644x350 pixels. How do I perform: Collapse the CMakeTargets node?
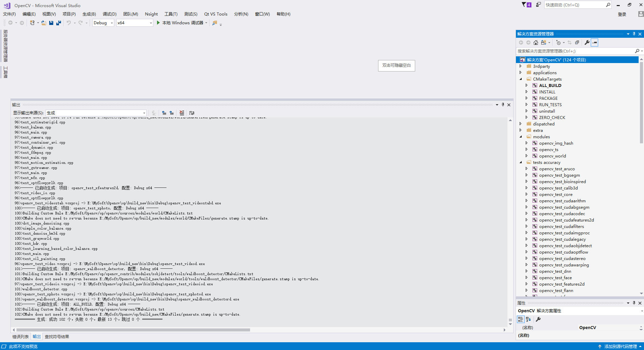point(521,79)
